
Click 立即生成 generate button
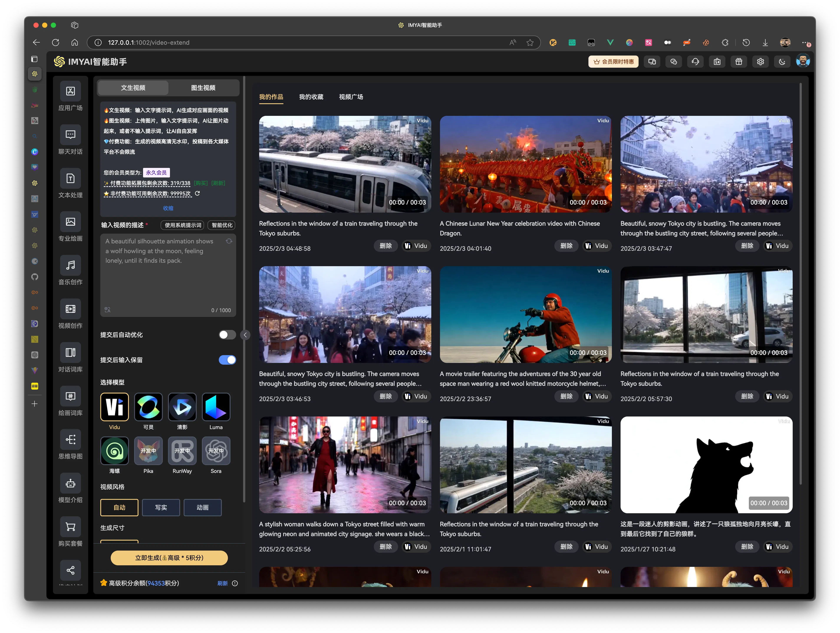[169, 558]
